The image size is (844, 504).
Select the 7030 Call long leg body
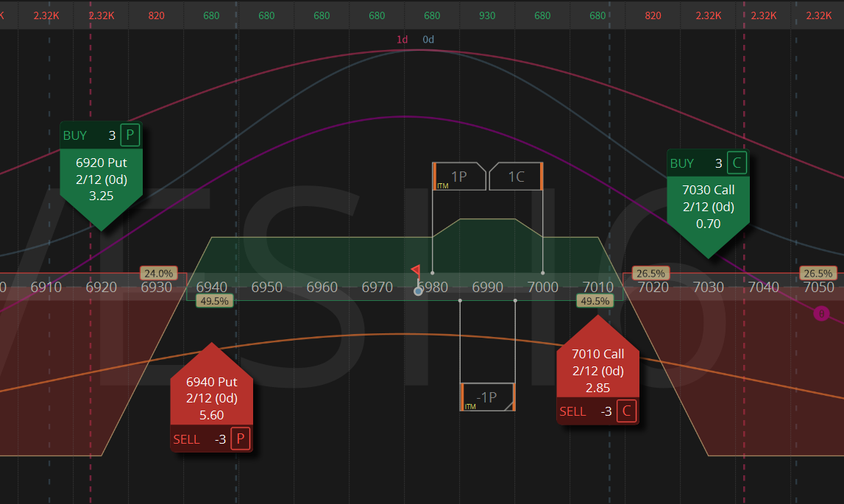[x=708, y=207]
